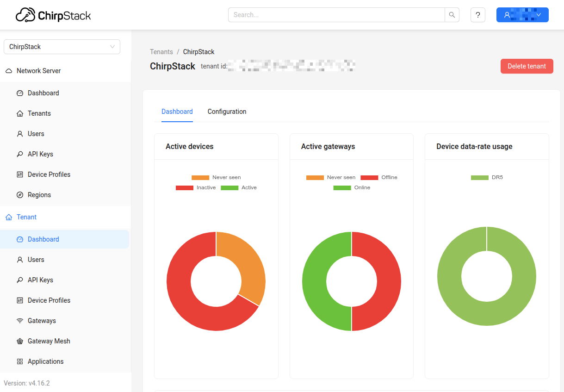
Task: Click the Tenant Dashboard gauge icon
Action: point(20,239)
